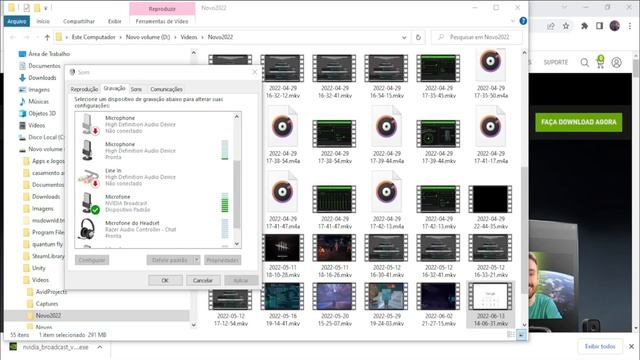Screen dimensions: 640x360
Task: Click browser bookmark star icon
Action: (566, 26)
